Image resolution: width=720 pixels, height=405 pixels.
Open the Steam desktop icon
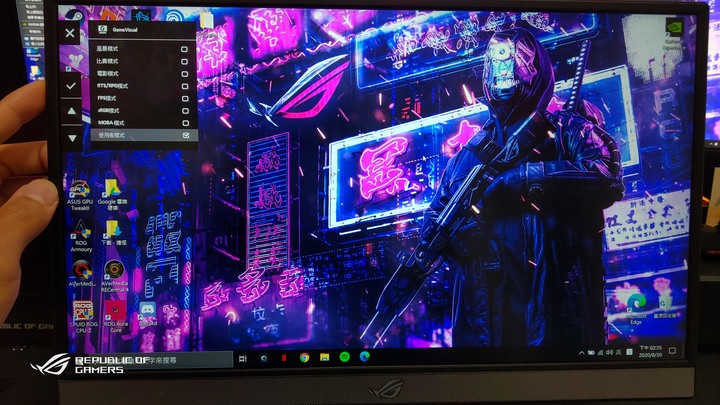75,17
